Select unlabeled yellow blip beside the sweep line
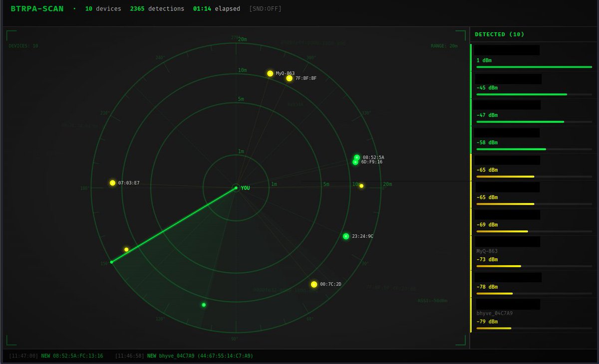Viewport: 599px width, 364px height. [x=126, y=249]
